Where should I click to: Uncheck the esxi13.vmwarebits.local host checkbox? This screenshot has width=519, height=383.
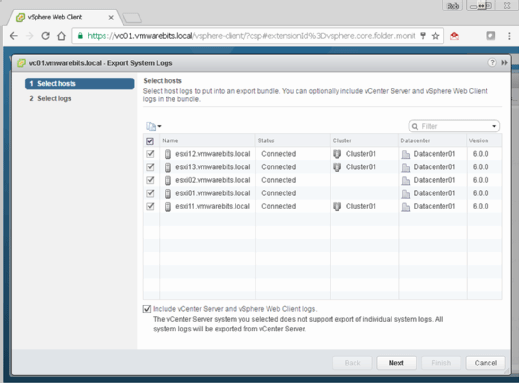point(150,167)
